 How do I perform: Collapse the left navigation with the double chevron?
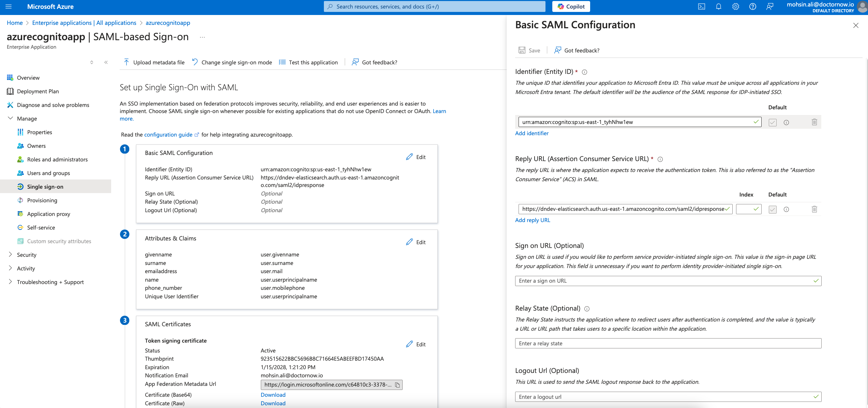click(x=106, y=62)
